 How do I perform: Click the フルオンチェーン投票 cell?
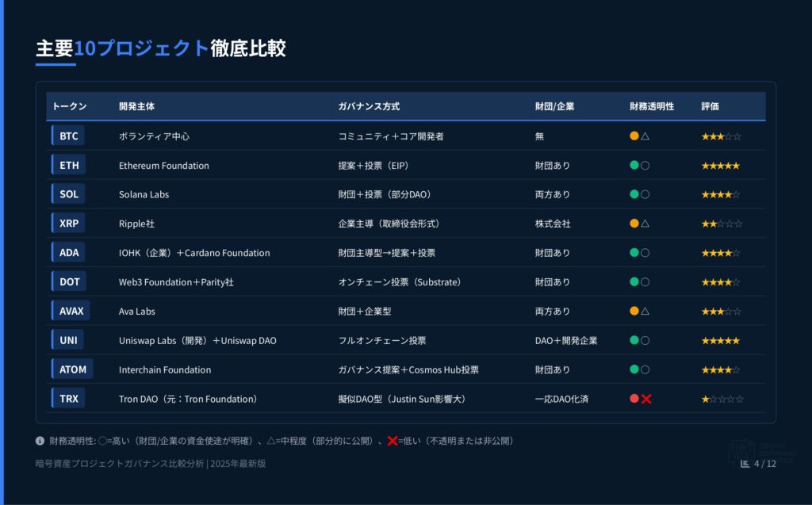[x=382, y=340]
